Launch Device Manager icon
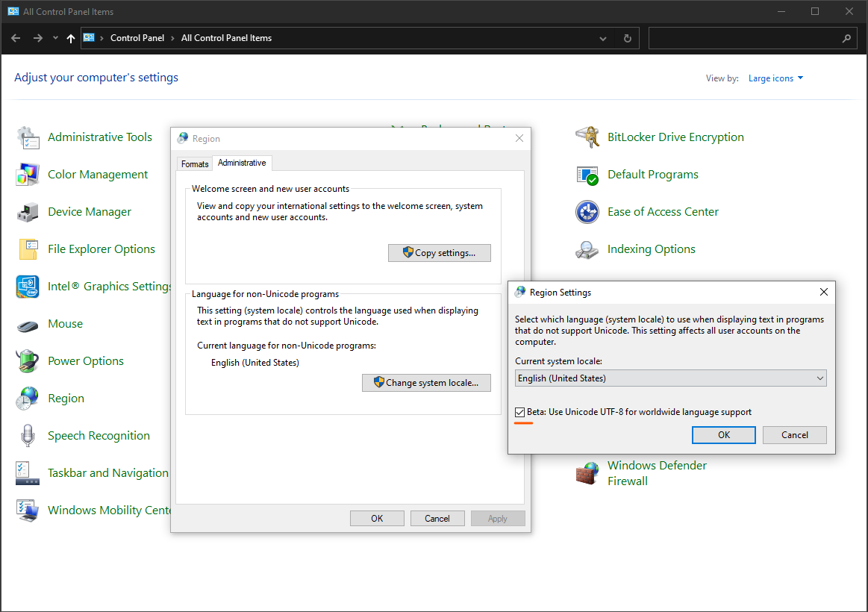868x612 pixels. point(28,212)
